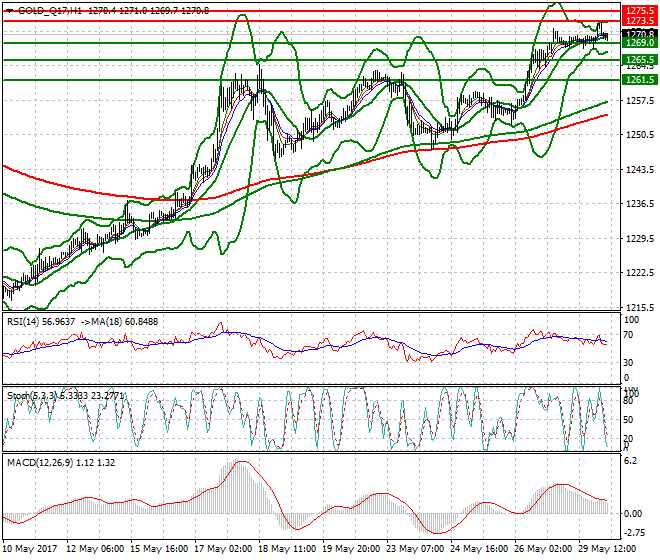Click the 1222.5 price scale value

639,272
